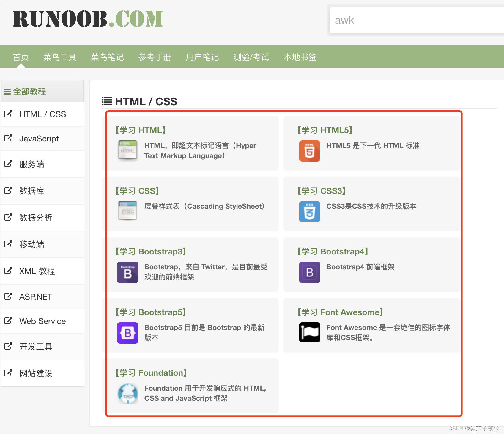Open the 用户笔记 nav item
Viewport: 504px width, 434px height.
202,57
